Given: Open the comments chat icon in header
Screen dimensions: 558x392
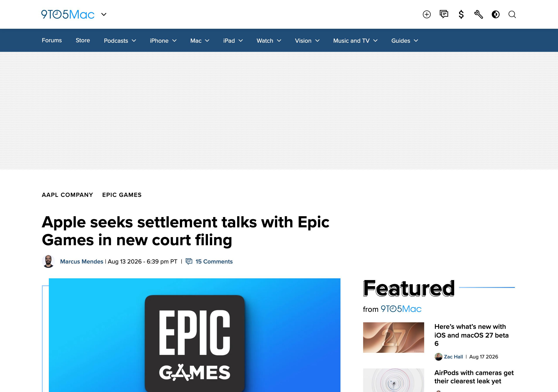Looking at the screenshot, I should (x=444, y=14).
